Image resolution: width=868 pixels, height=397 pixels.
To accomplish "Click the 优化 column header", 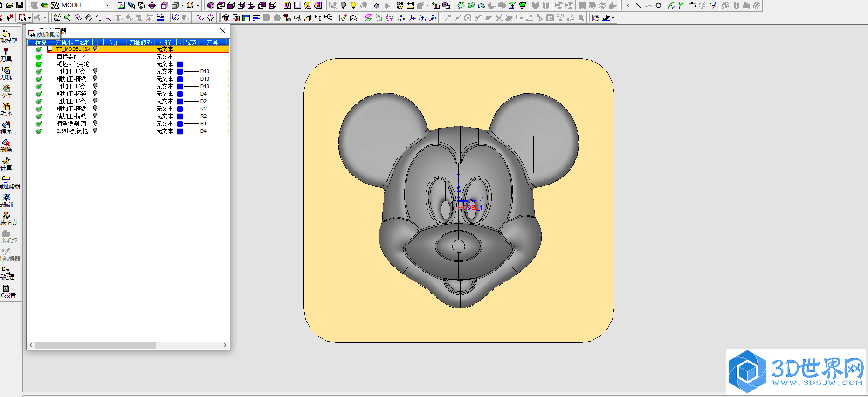I will coord(115,42).
